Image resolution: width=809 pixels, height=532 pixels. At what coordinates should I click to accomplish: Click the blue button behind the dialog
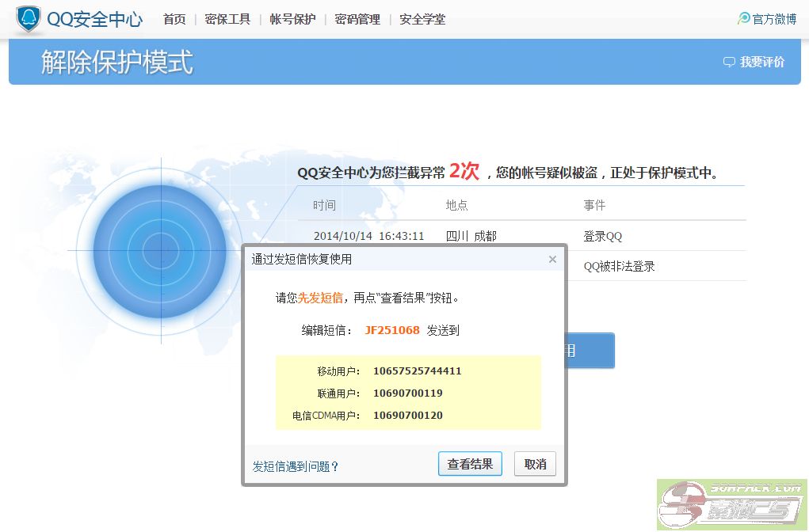pos(590,351)
